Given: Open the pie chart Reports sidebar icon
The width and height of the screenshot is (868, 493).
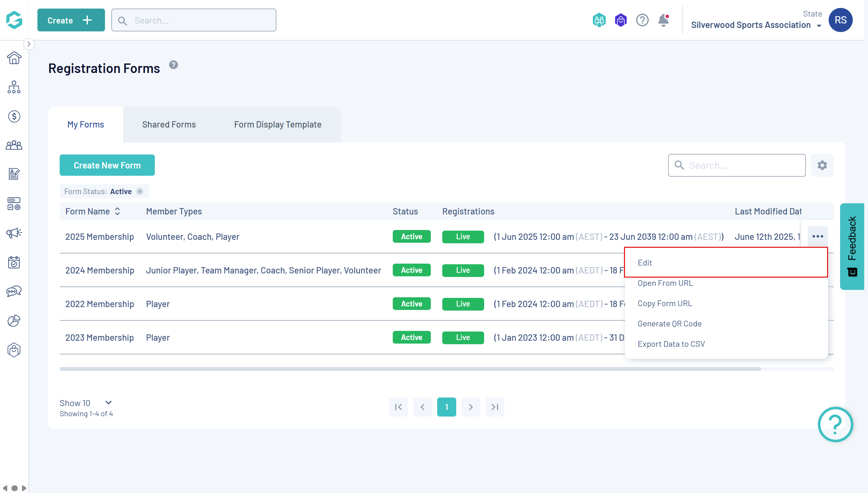Looking at the screenshot, I should click(x=14, y=320).
